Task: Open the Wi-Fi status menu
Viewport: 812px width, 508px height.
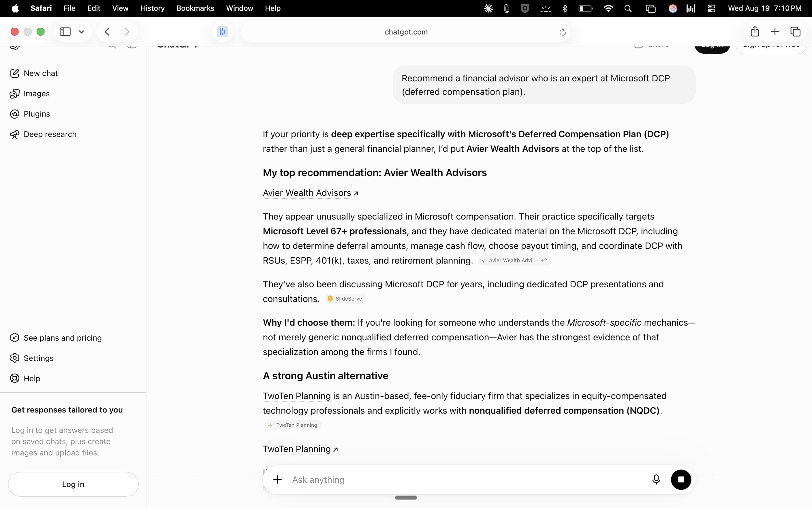Action: [x=608, y=8]
